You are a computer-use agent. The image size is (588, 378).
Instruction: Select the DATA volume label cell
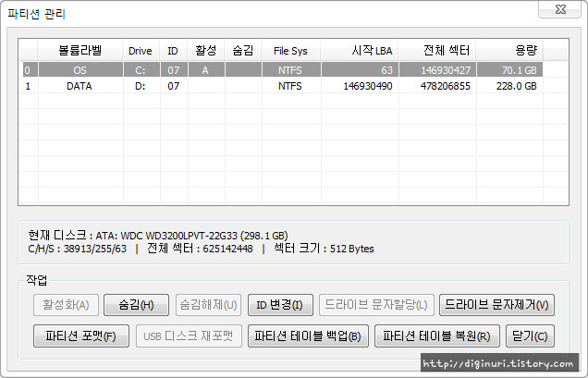(x=80, y=86)
